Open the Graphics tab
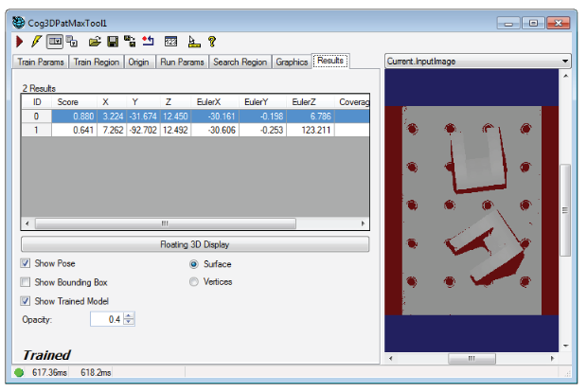The image size is (587, 392). tap(292, 62)
